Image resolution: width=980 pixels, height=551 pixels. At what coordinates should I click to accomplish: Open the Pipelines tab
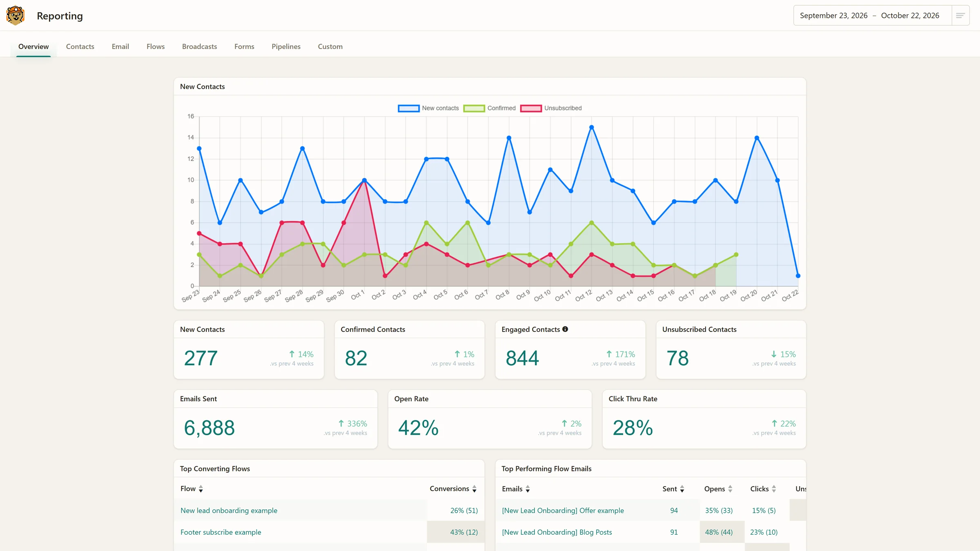(x=286, y=47)
